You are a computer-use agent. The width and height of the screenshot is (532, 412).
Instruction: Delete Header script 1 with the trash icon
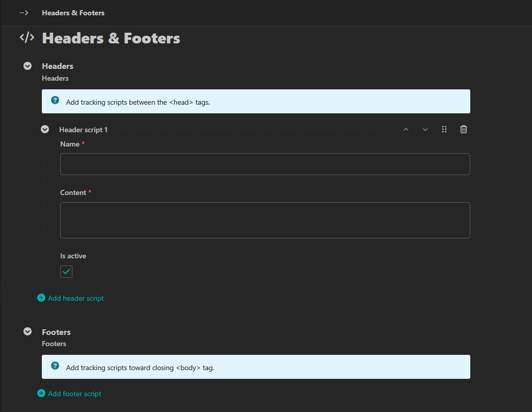point(463,129)
